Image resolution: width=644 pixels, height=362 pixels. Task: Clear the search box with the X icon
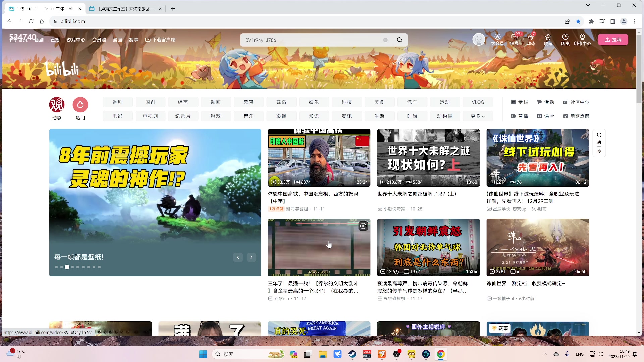point(385,40)
